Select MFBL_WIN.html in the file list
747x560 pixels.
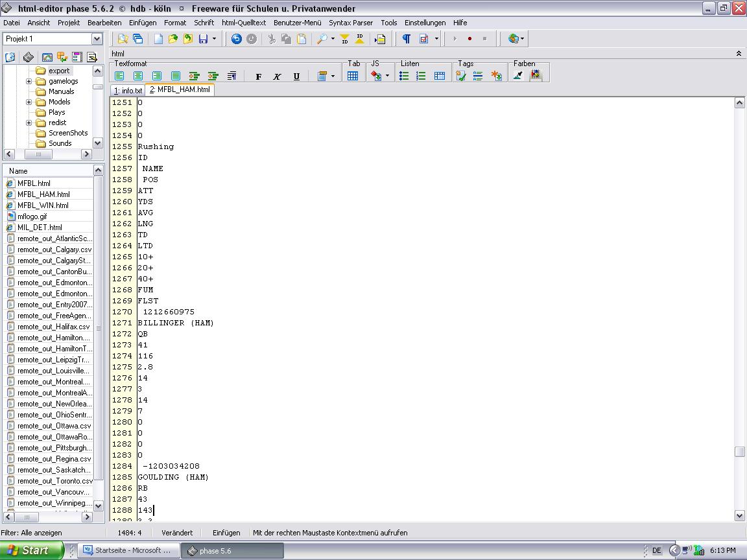click(43, 205)
